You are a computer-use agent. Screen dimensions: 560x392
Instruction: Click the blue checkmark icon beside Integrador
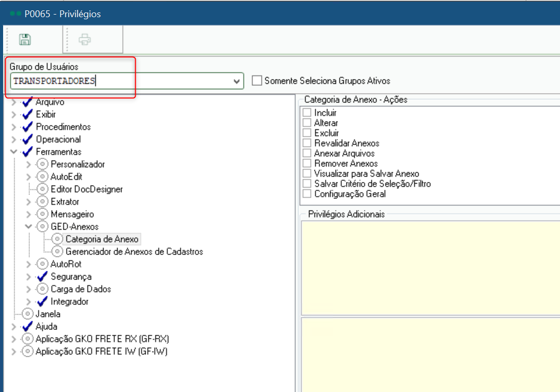tap(42, 302)
